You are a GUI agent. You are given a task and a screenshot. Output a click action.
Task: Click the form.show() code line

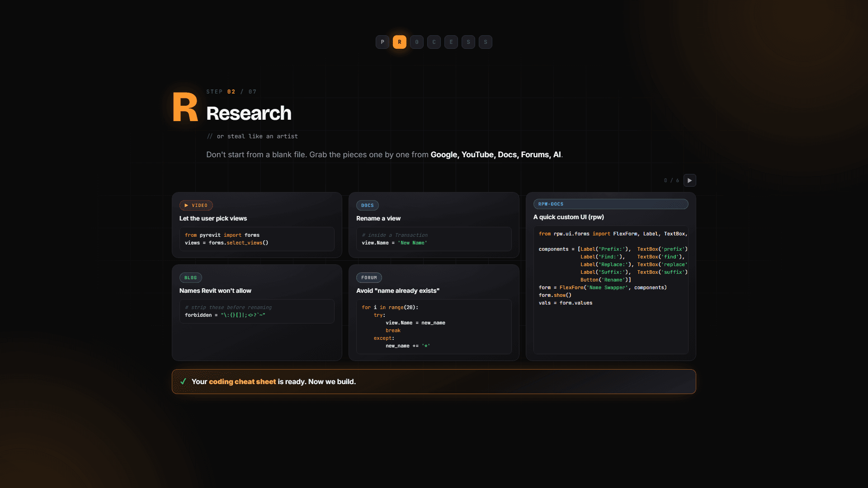click(x=555, y=295)
